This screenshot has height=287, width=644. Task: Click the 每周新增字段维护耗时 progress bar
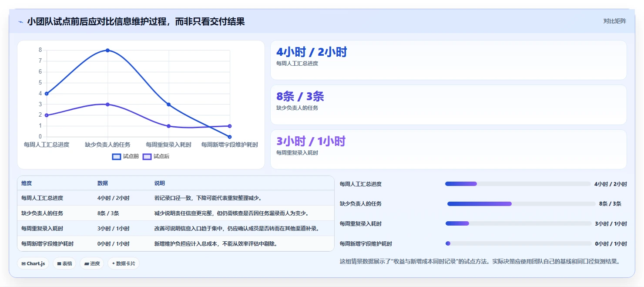tap(518, 243)
